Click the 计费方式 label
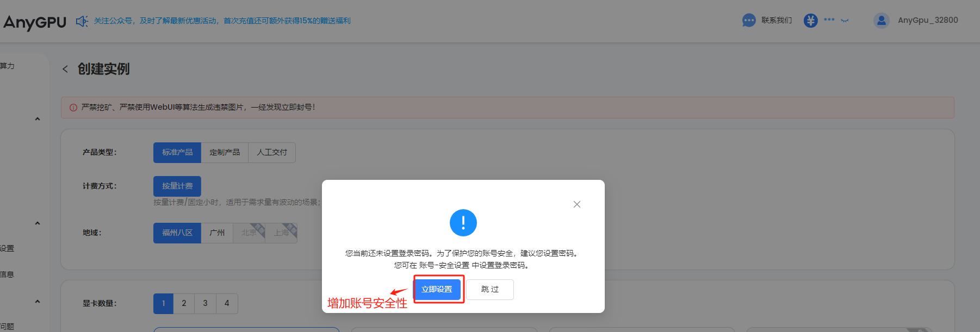 pyautogui.click(x=100, y=186)
